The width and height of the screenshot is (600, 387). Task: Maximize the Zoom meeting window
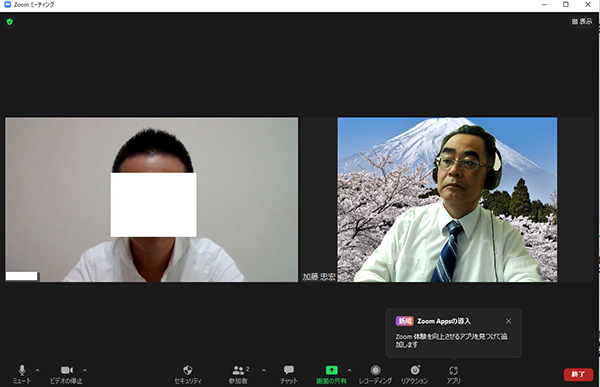566,5
